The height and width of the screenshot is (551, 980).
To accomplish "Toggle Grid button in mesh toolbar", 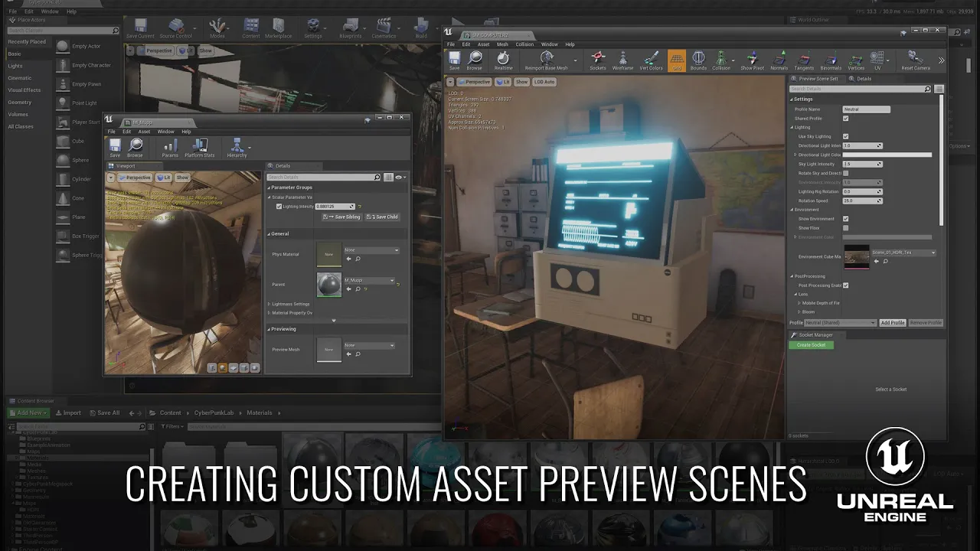I will click(677, 60).
